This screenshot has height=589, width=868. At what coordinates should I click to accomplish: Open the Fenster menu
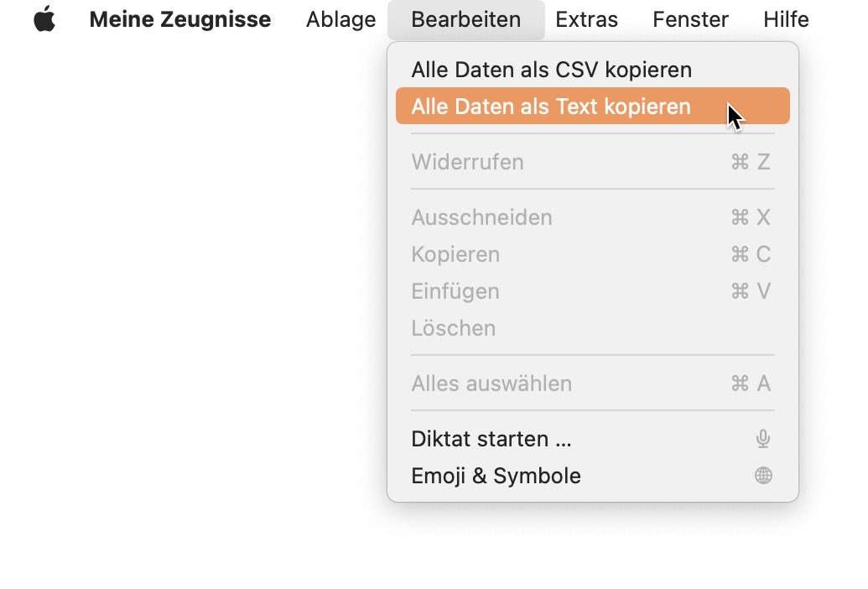tap(690, 19)
